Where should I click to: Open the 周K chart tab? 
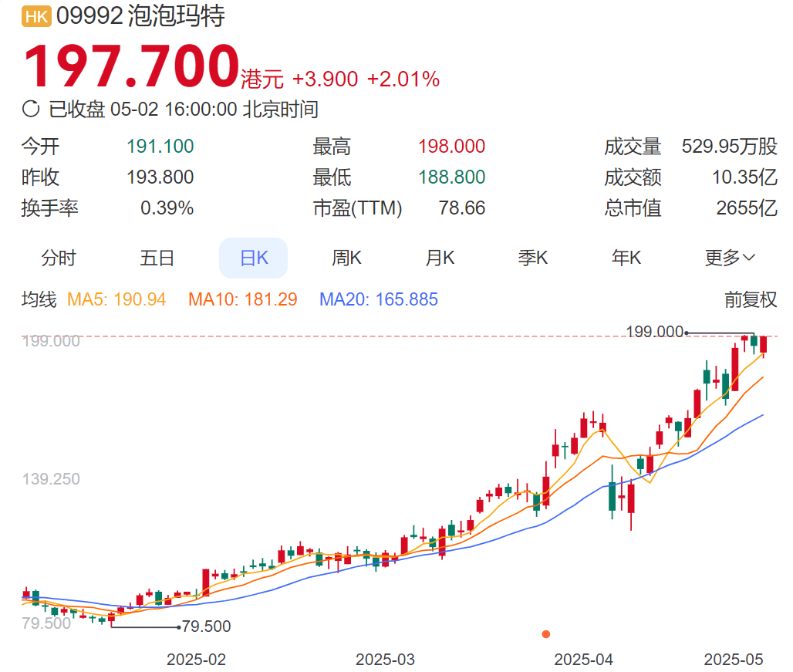click(346, 258)
